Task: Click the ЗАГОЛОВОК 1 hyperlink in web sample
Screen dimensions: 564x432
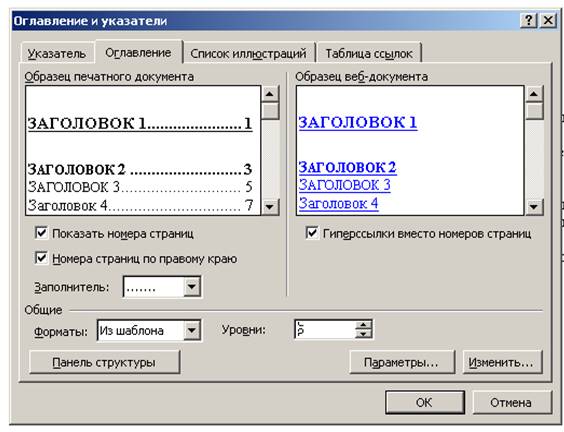Action: click(x=358, y=122)
